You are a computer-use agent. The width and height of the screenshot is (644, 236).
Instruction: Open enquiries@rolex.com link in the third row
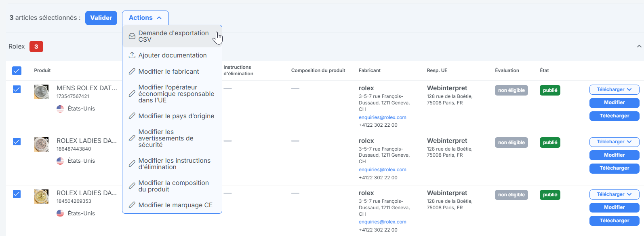pos(382,222)
